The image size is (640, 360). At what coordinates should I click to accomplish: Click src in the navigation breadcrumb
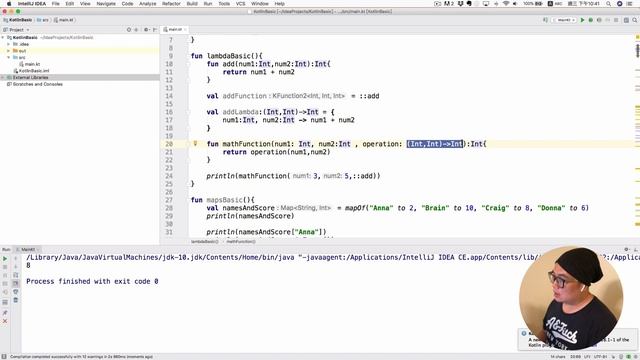(x=43, y=20)
